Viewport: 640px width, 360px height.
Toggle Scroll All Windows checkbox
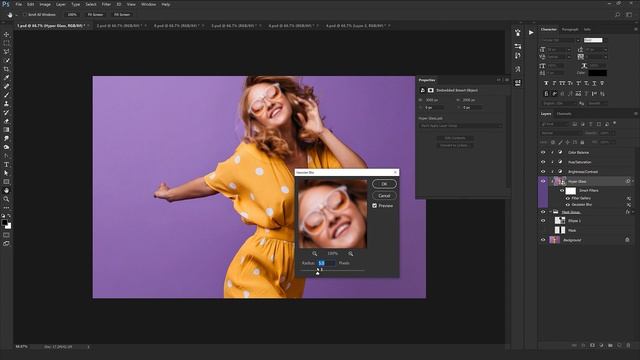tap(24, 15)
